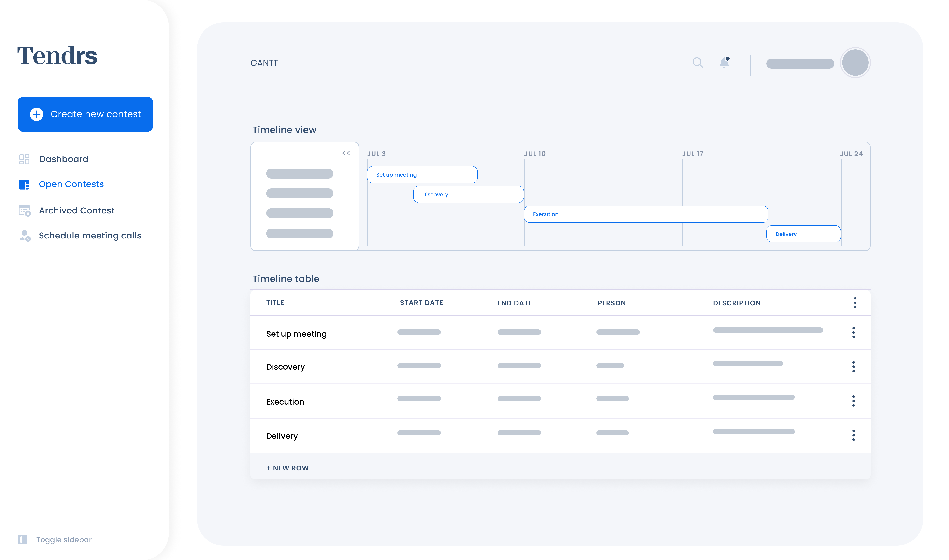Click the plus icon in Create button

pos(37,114)
